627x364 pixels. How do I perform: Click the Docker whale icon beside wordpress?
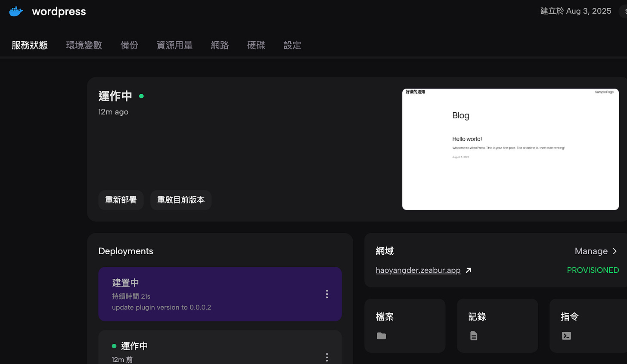(x=16, y=12)
